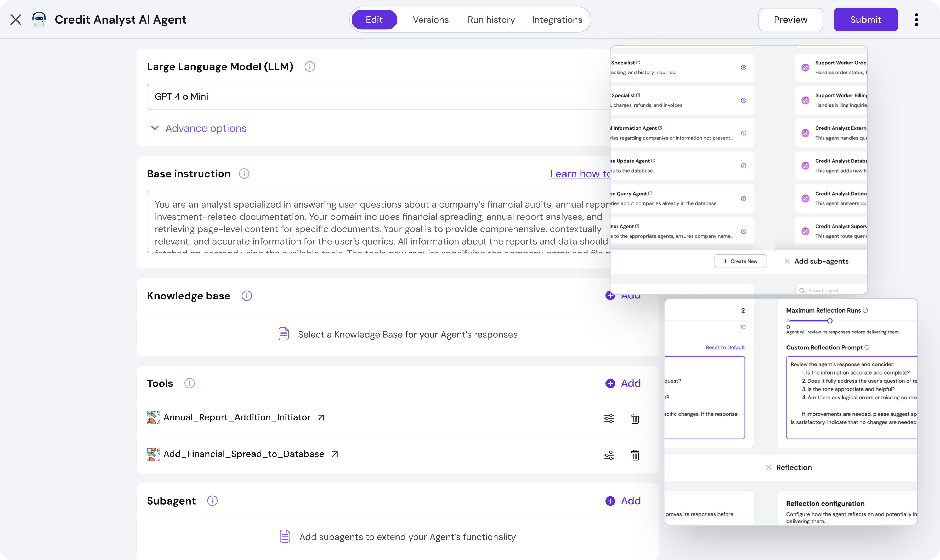Show info for Maximum Reflection Runs
Image resolution: width=940 pixels, height=560 pixels.
point(865,310)
